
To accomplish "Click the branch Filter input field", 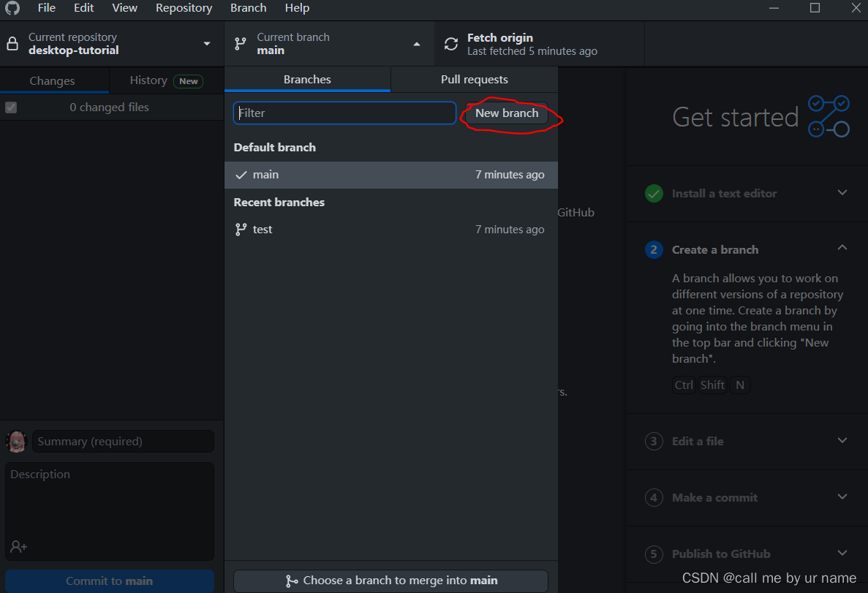I will [344, 113].
